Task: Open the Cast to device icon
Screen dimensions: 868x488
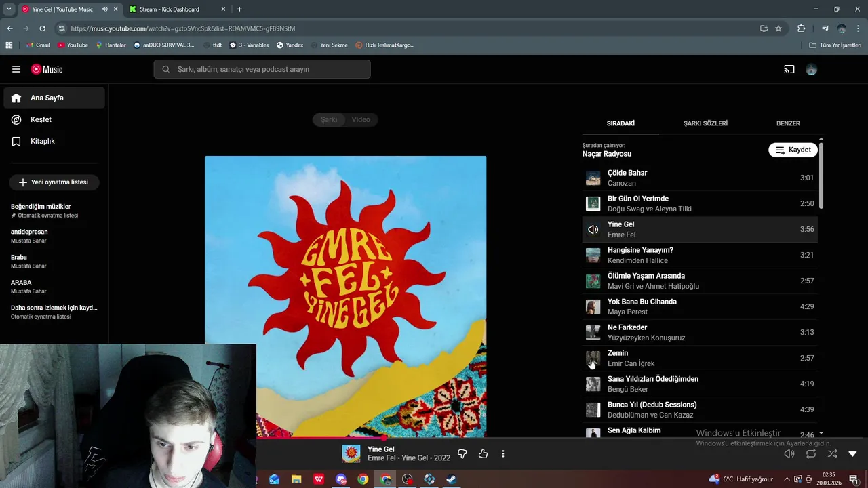Action: coord(789,69)
